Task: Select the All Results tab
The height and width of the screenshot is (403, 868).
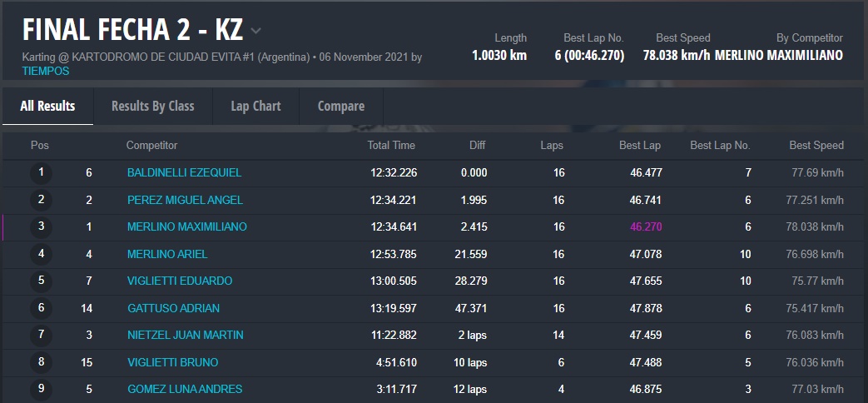Action: (47, 106)
